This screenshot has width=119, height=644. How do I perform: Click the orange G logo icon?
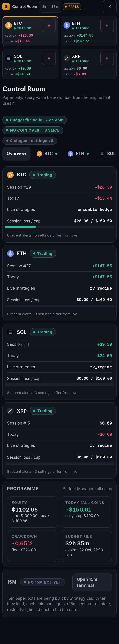point(6,7)
